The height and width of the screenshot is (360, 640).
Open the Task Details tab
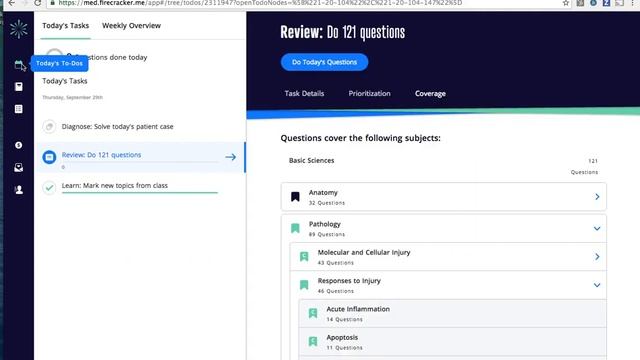pos(304,93)
